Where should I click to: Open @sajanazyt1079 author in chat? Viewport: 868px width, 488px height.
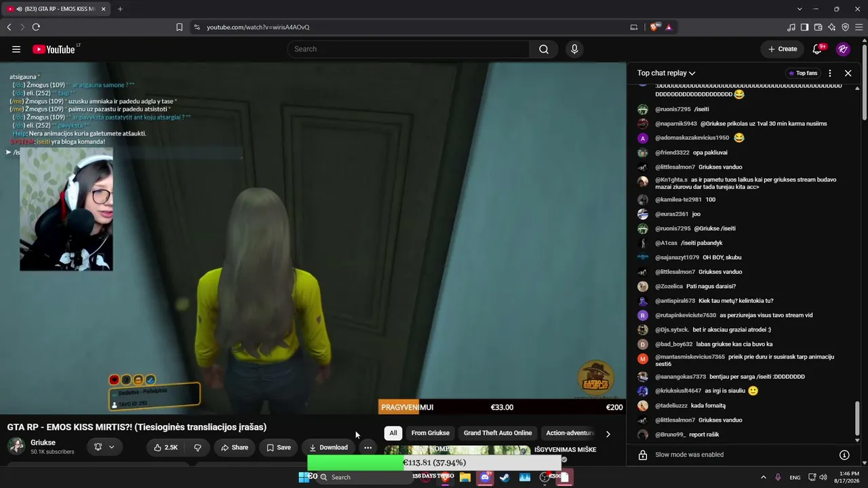pyautogui.click(x=677, y=258)
